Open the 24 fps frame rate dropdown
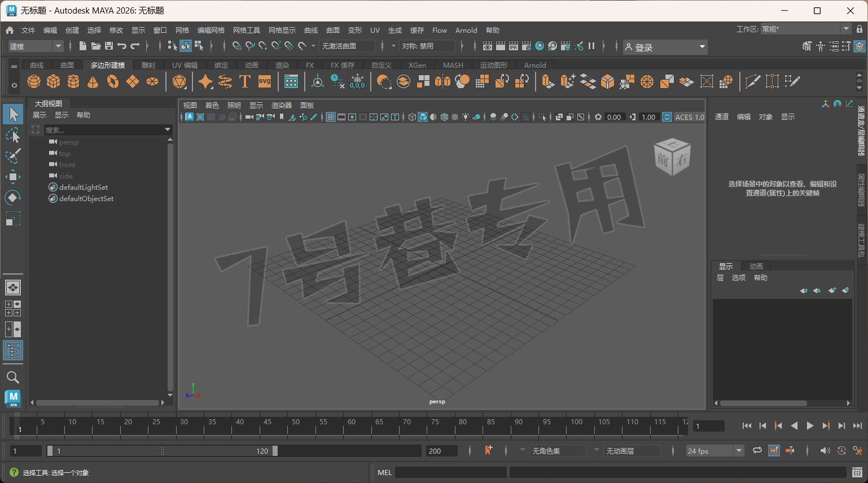This screenshot has width=868, height=483. tap(715, 451)
